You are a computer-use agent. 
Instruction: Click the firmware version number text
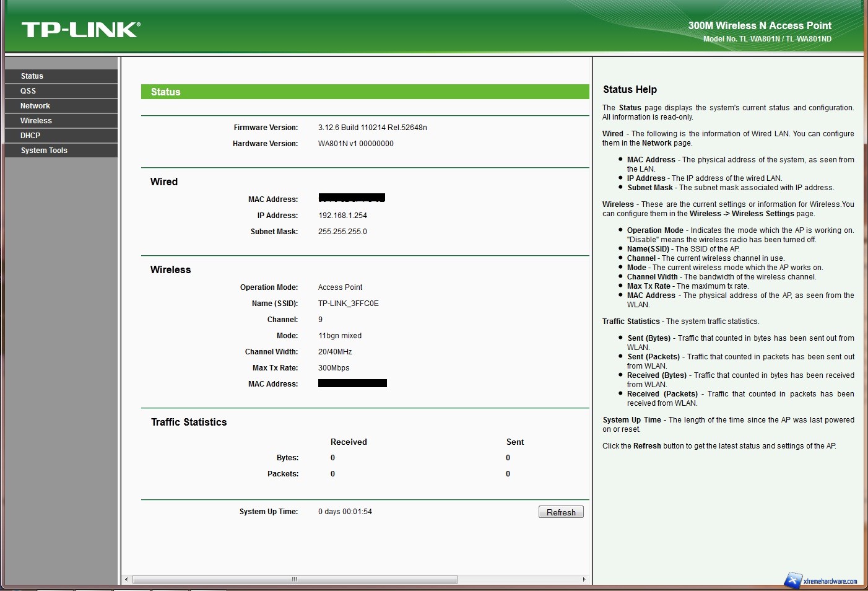tap(372, 128)
